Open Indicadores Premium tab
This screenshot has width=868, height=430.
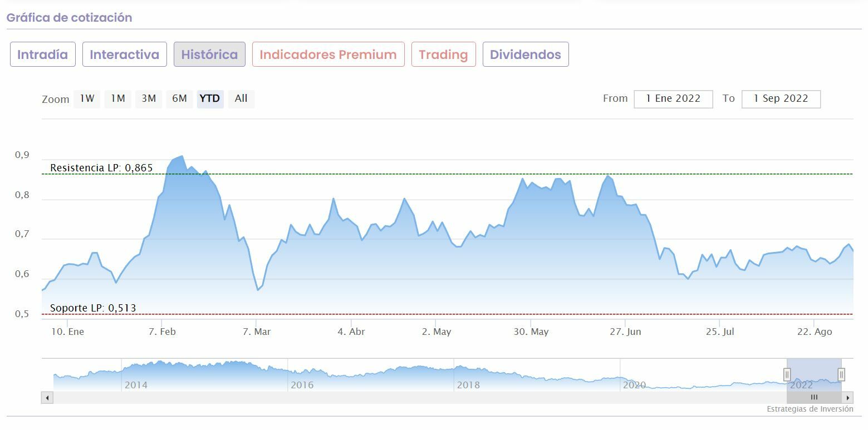(x=328, y=55)
